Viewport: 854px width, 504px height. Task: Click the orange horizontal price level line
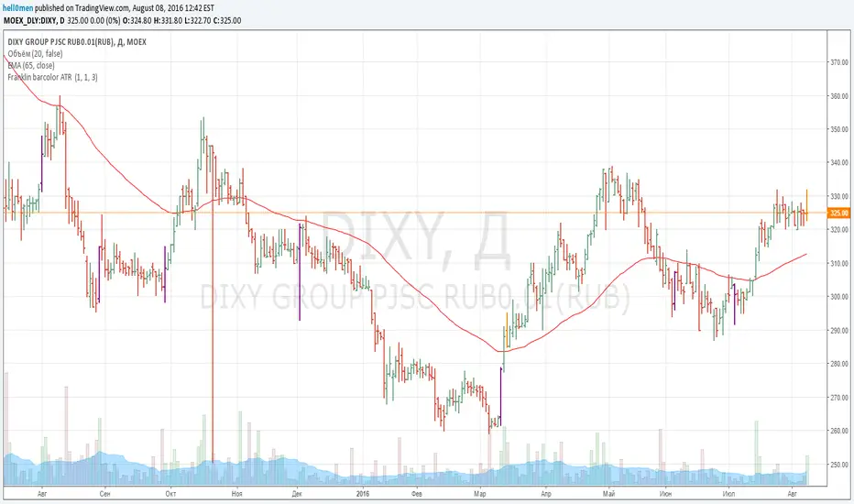(414, 213)
